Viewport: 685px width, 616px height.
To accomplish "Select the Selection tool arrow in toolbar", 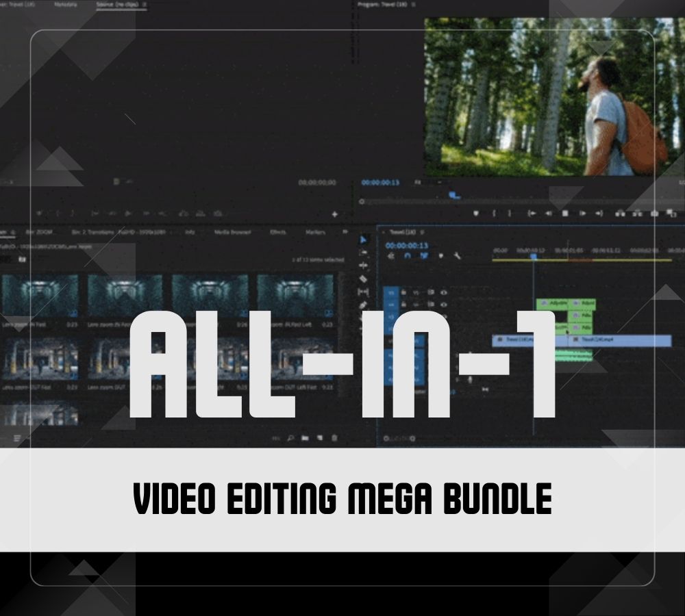I will (x=363, y=240).
